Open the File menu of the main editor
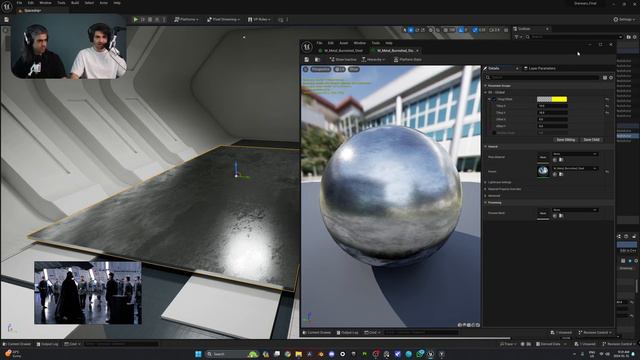 tap(19, 3)
